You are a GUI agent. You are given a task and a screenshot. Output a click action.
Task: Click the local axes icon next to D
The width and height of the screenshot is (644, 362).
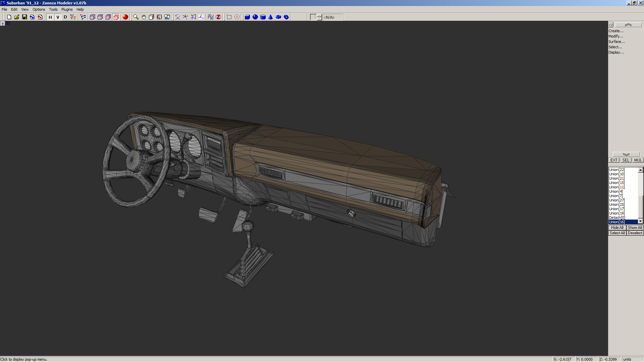coord(73,17)
